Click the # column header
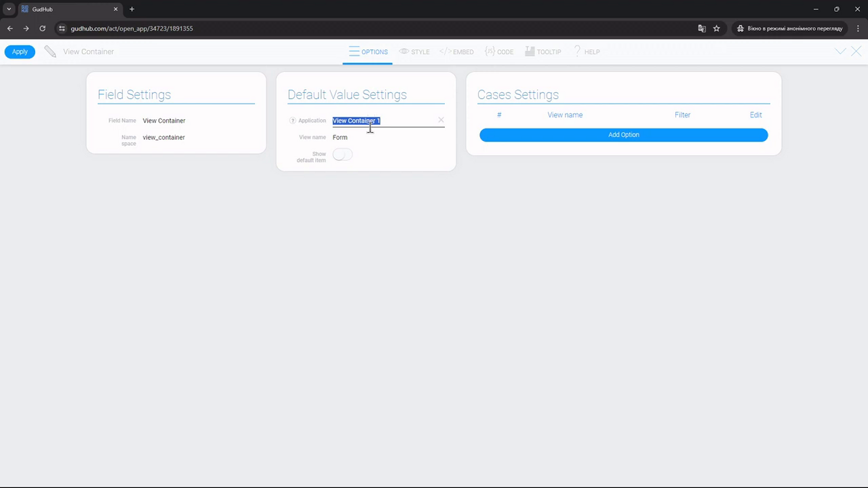Image resolution: width=868 pixels, height=488 pixels. [x=499, y=115]
